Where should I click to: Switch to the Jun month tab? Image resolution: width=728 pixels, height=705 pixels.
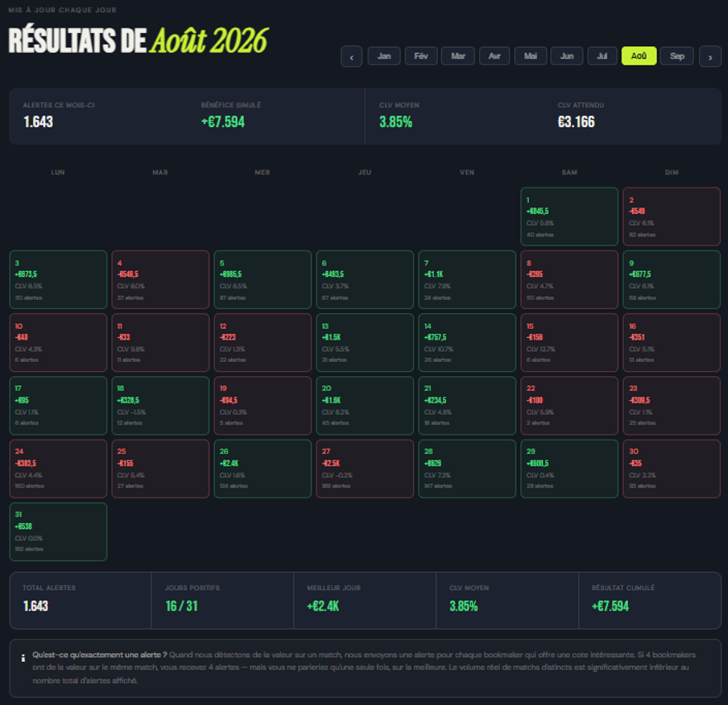point(566,56)
